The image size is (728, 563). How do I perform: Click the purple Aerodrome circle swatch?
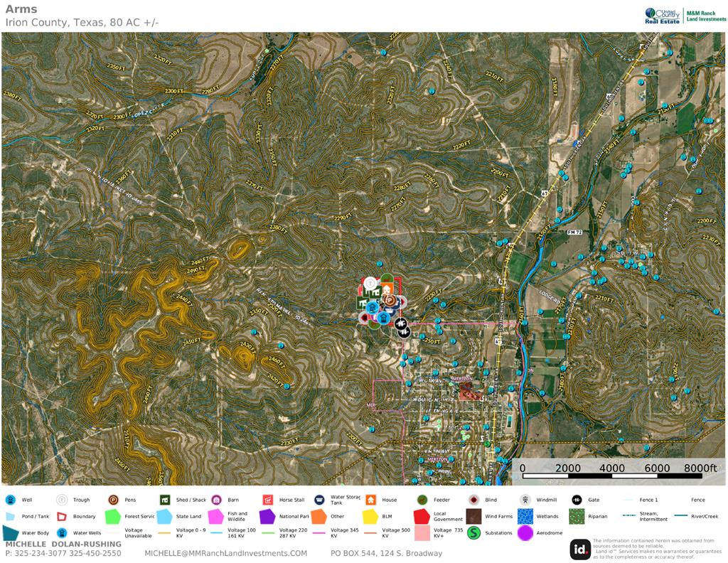(x=525, y=532)
